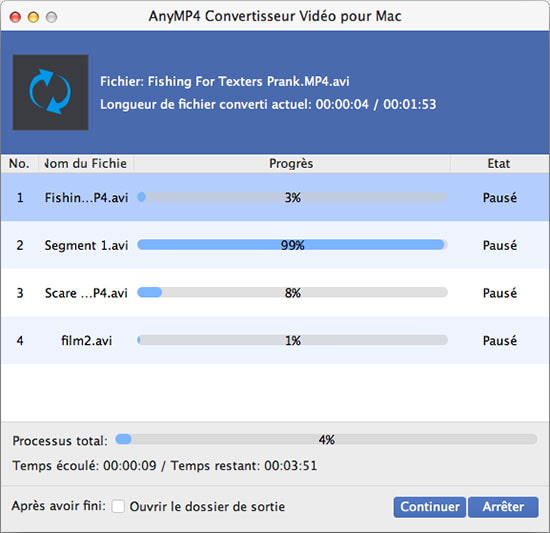Click the Etat column header

click(499, 163)
